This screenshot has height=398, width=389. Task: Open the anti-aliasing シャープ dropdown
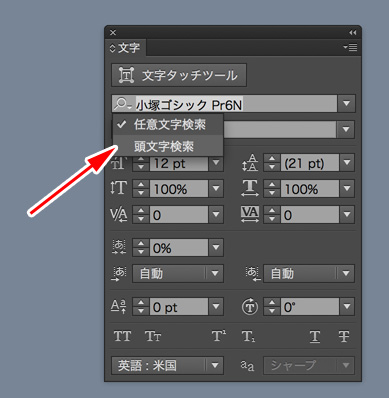[x=309, y=366]
